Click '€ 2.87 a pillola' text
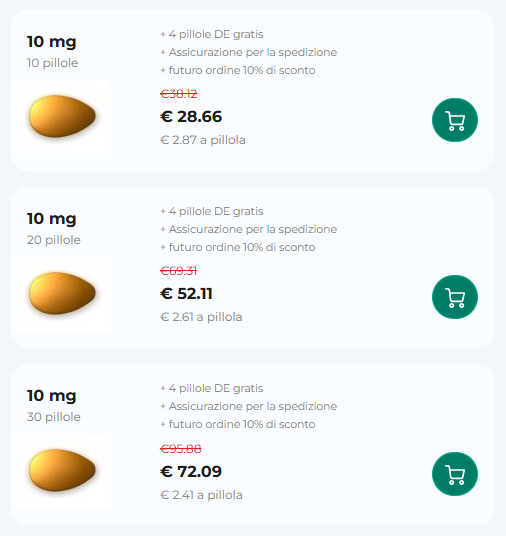This screenshot has width=506, height=536. (203, 140)
